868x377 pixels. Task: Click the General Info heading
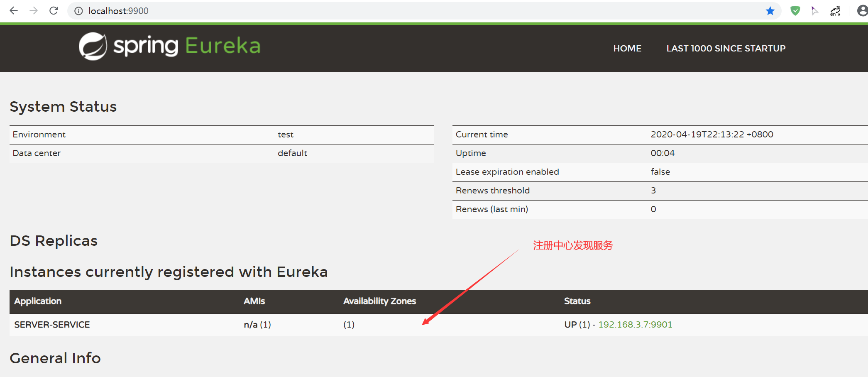pos(55,358)
